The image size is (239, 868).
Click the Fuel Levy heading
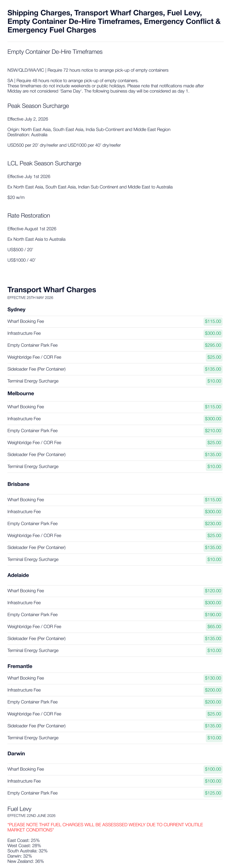19,809
